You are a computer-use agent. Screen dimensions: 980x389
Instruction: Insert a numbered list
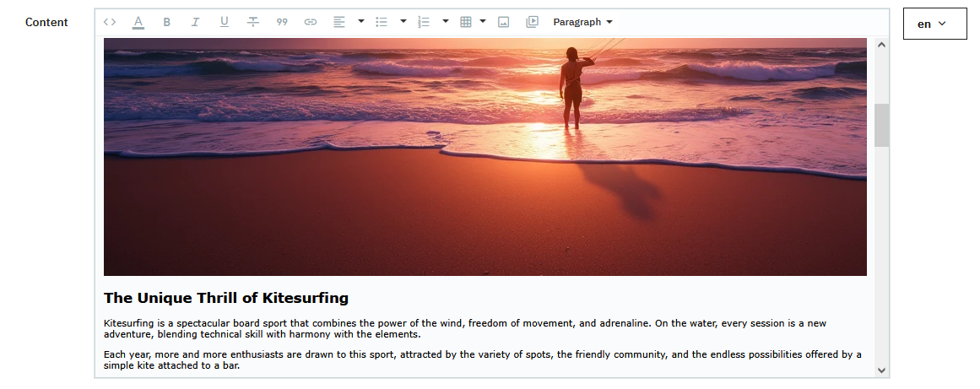424,22
